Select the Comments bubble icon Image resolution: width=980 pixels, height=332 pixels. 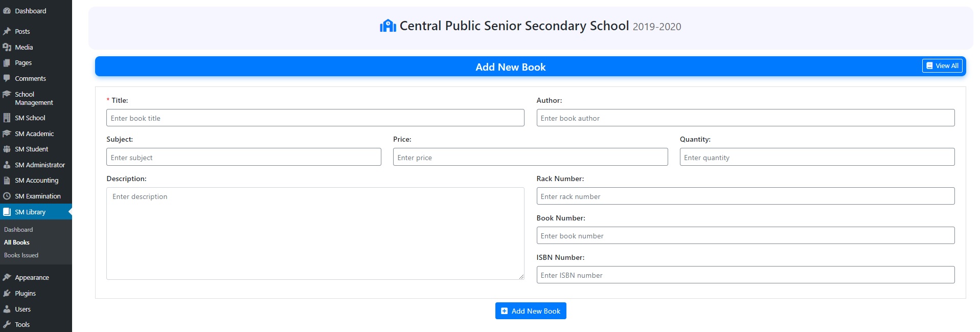7,78
